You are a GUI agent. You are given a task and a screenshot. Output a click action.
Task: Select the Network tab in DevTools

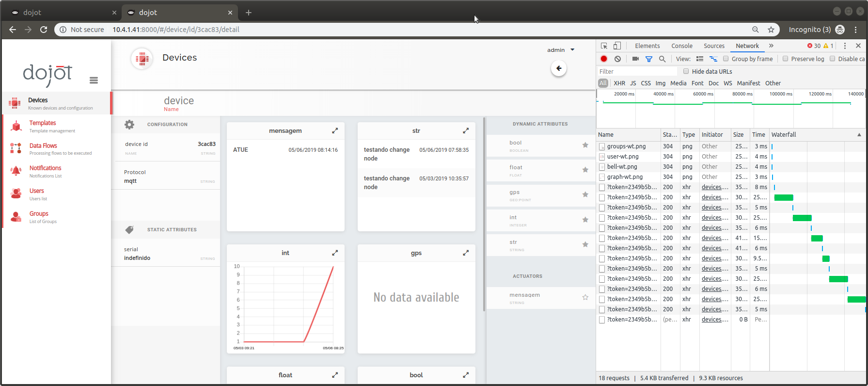click(747, 46)
